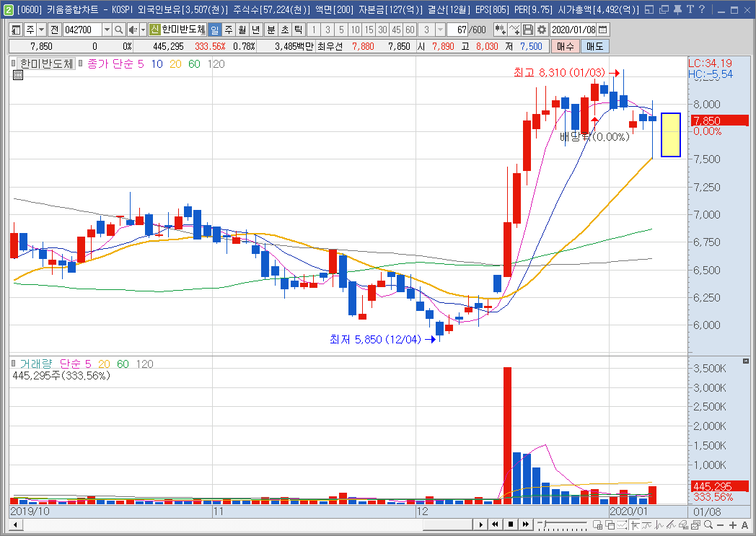The image size is (756, 536).
Task: Click the line-chart add-overlay icon
Action: (514, 30)
